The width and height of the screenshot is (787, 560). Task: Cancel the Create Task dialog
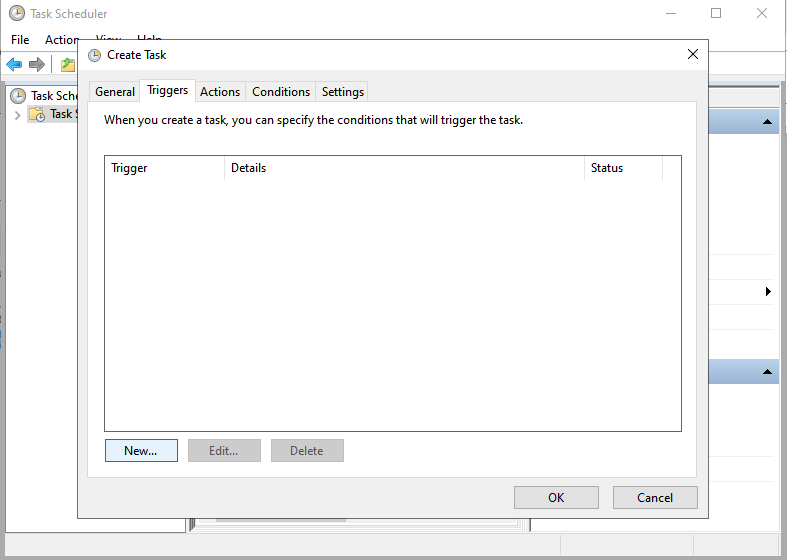point(655,498)
